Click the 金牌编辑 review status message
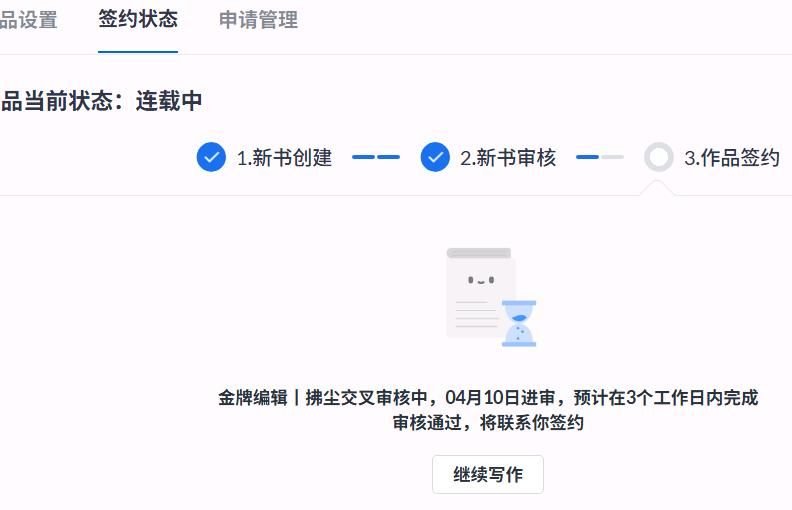The height and width of the screenshot is (510, 792). (x=488, y=397)
